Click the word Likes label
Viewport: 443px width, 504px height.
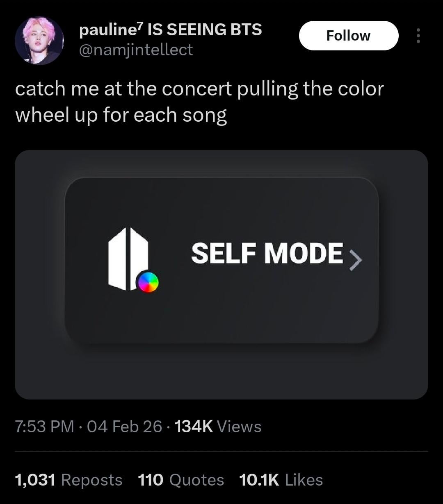point(304,480)
